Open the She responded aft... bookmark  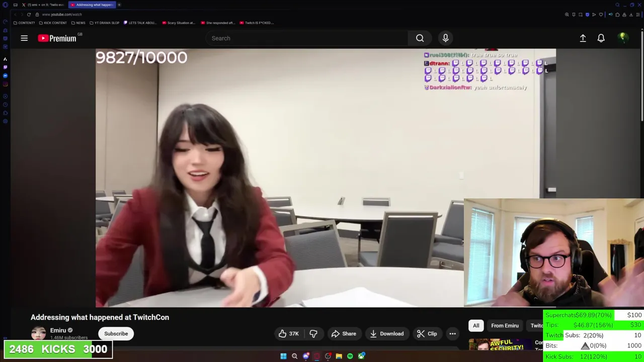coord(217,23)
